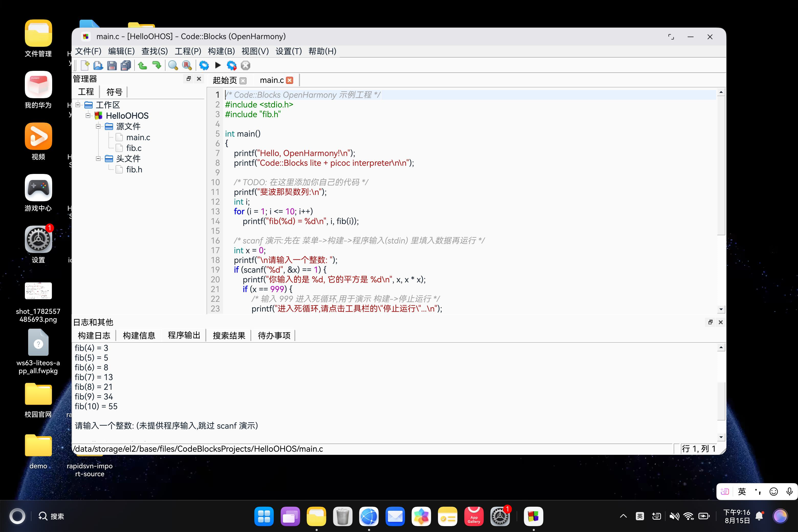
Task: Float the 管理器 panel using its restore icon
Action: pos(189,79)
